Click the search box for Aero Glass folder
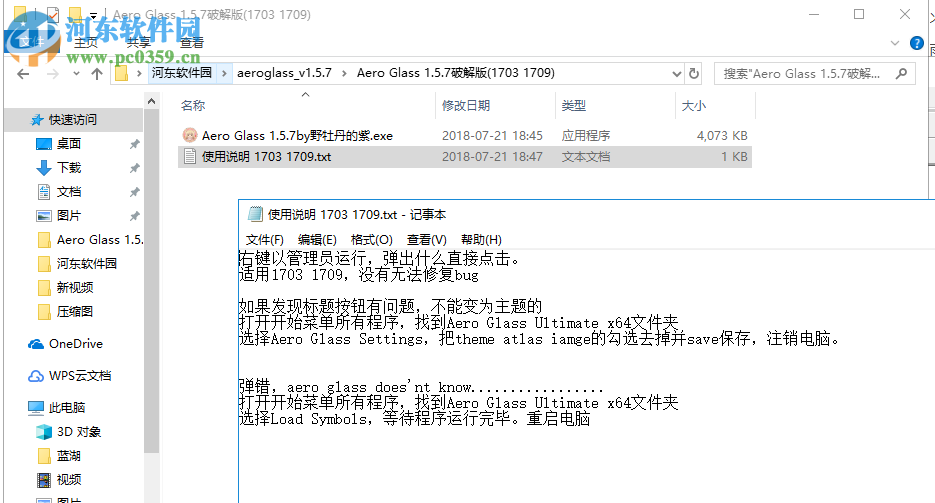 (815, 74)
